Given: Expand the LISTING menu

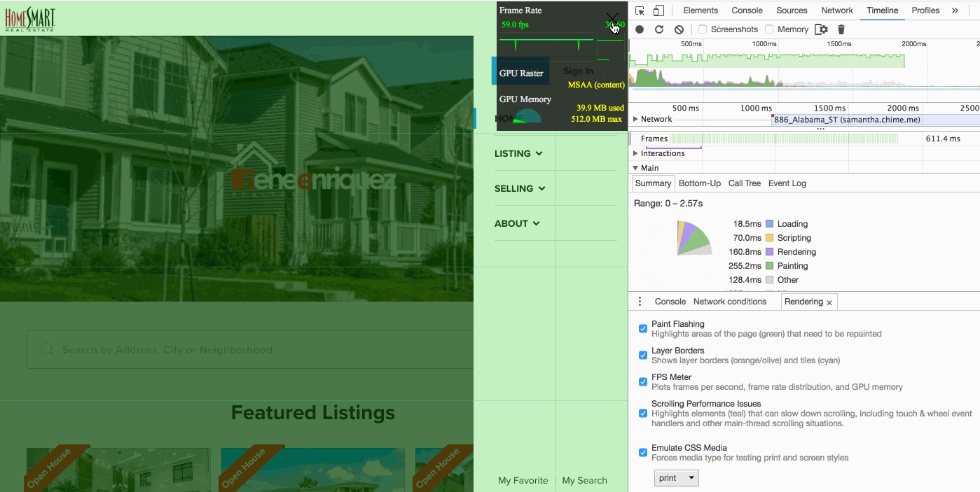Looking at the screenshot, I should click(519, 153).
